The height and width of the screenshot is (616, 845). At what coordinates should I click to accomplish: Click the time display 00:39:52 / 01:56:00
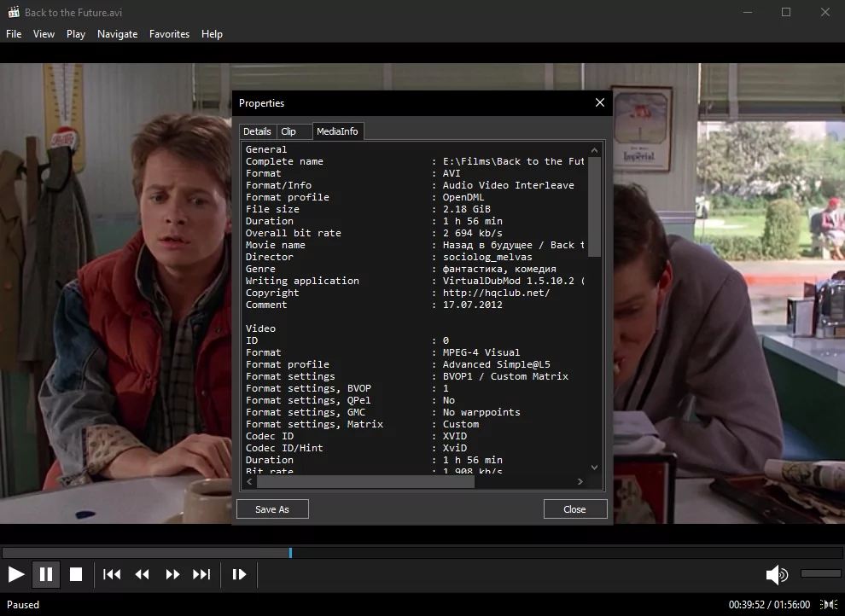pyautogui.click(x=769, y=605)
